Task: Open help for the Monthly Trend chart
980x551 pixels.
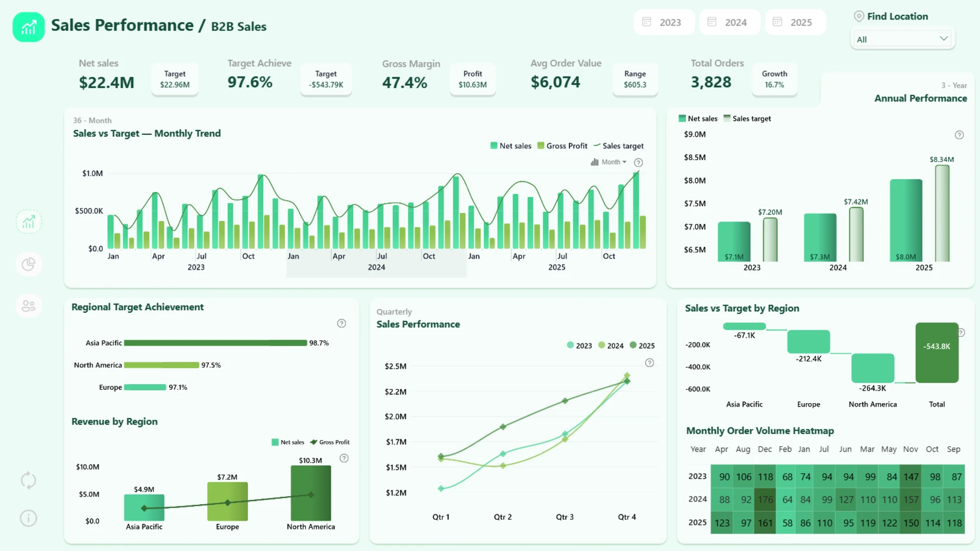Action: pos(638,162)
